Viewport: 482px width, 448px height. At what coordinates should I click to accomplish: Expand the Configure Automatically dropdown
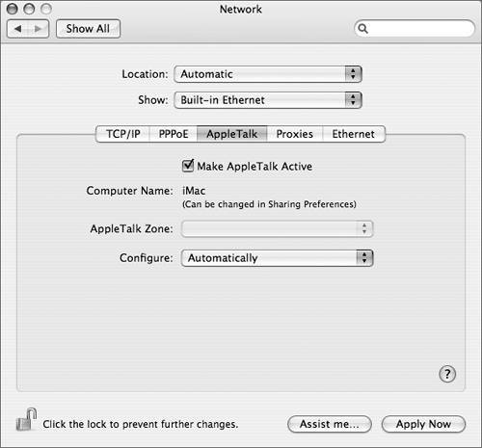coord(277,258)
